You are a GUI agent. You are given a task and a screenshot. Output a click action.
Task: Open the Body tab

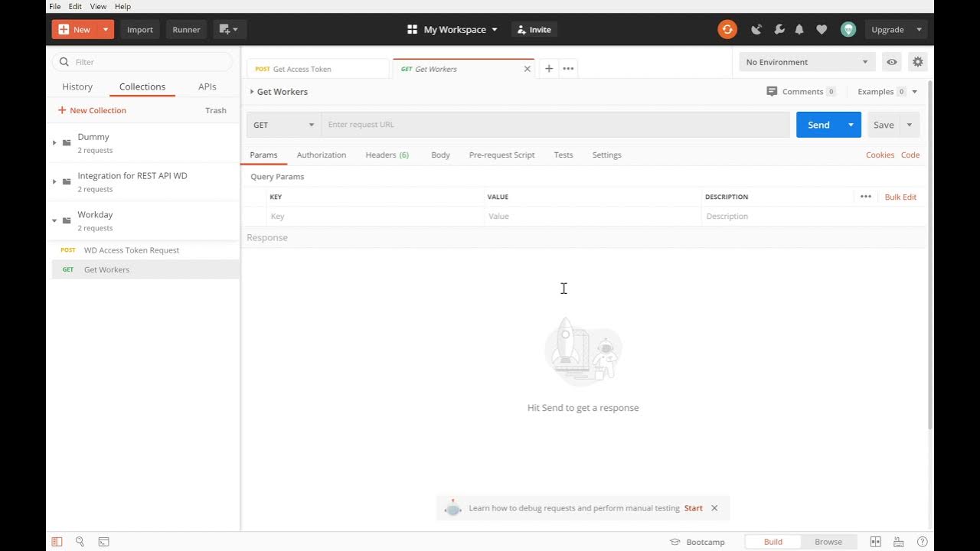coord(440,155)
